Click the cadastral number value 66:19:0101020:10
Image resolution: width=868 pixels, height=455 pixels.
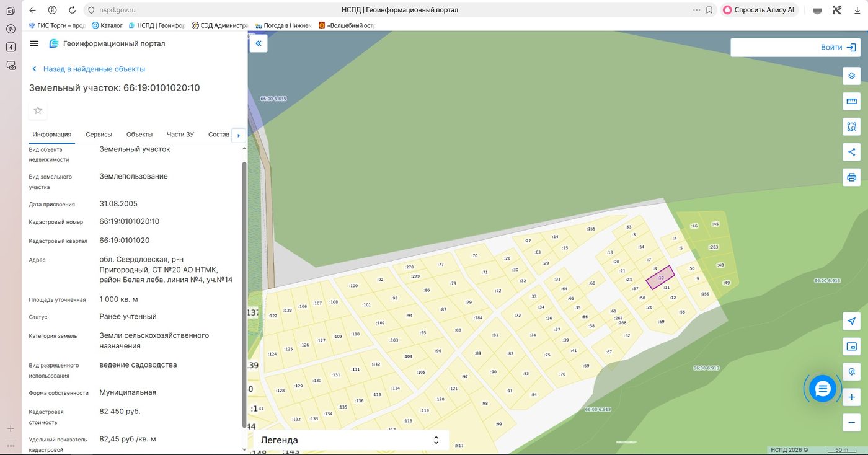[x=130, y=221]
